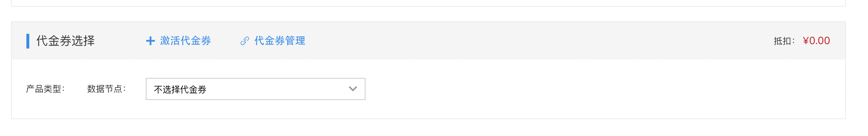Click the 券 character in 激活代金券

pyautogui.click(x=206, y=41)
